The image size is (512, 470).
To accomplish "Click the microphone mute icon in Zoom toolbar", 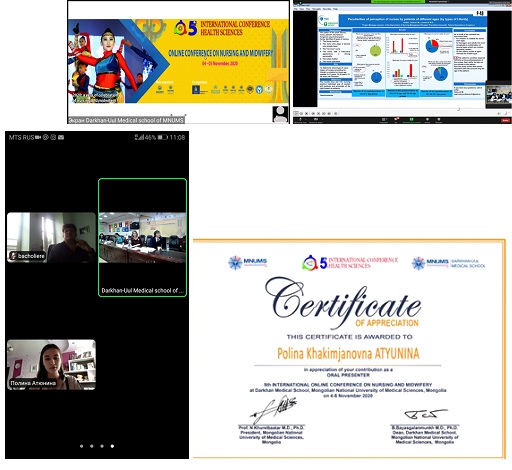I will click(x=300, y=119).
